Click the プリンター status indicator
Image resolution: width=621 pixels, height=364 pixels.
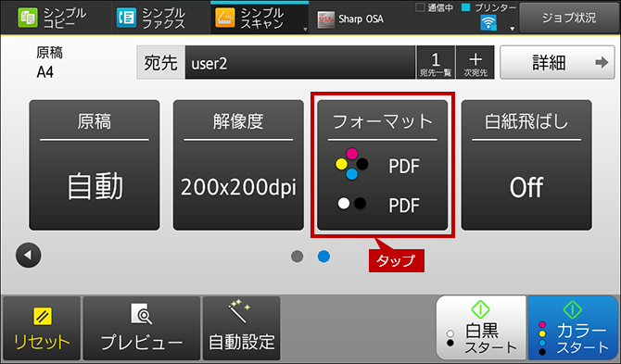(x=489, y=7)
